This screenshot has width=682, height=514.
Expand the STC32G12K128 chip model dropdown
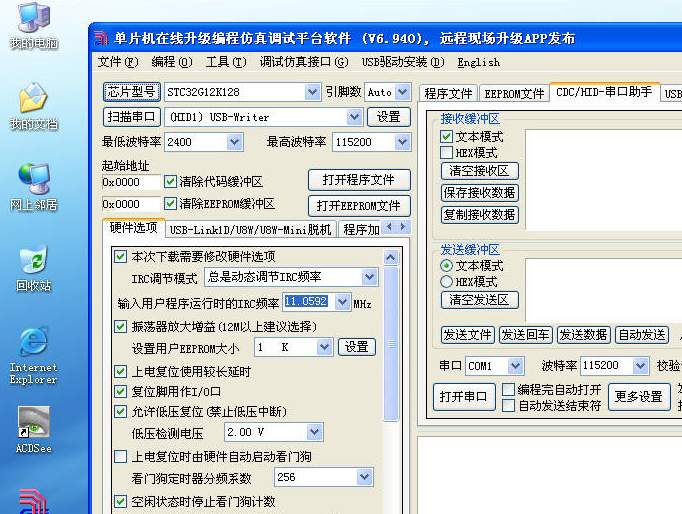[312, 92]
